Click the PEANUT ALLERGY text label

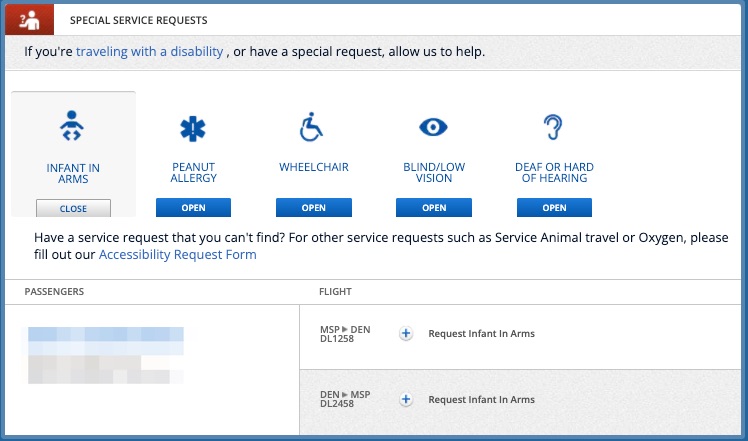[193, 173]
